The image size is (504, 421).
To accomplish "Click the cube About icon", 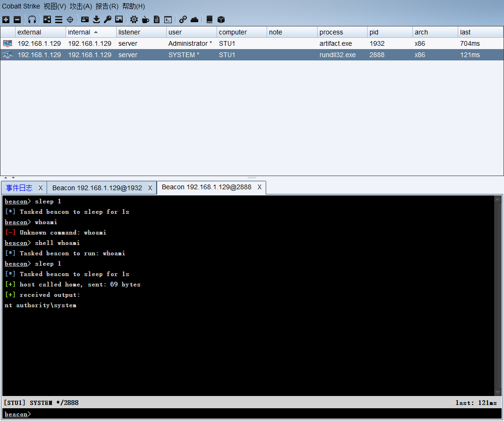I will (x=221, y=20).
